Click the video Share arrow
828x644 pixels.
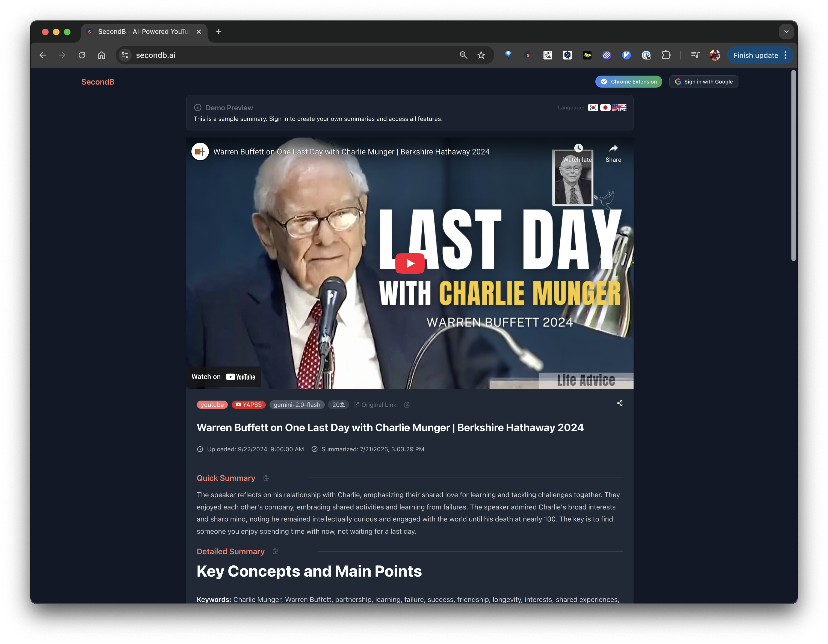coord(613,153)
